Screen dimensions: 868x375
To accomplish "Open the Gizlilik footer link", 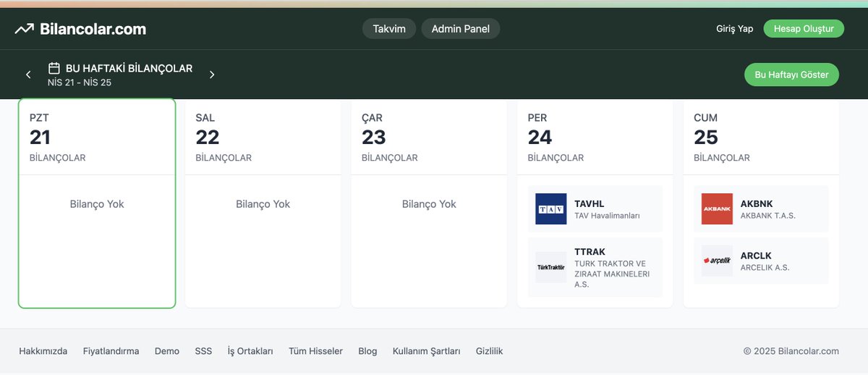I will coord(490,351).
